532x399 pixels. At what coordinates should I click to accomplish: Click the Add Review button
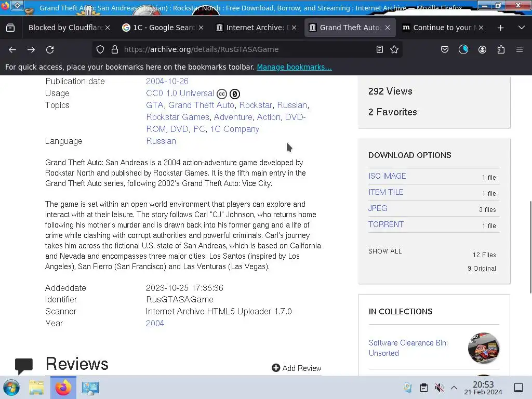[x=297, y=368]
